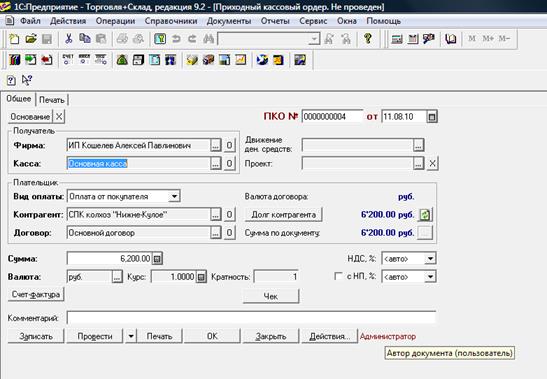Open calculator button beside Сумма field

(157, 259)
